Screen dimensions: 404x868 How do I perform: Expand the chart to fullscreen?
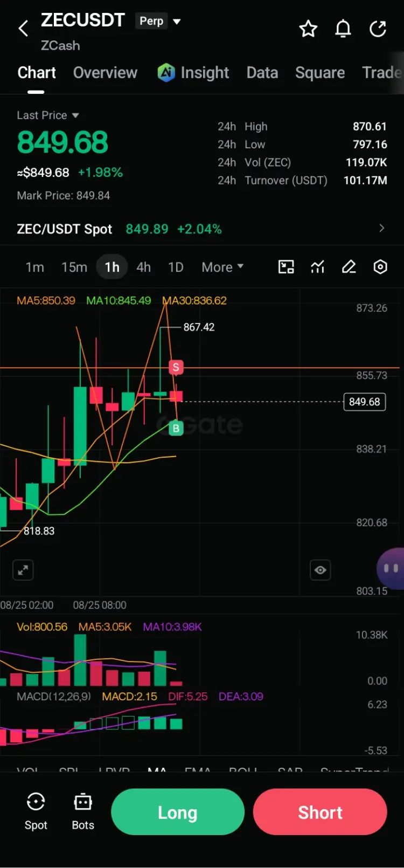click(x=23, y=570)
